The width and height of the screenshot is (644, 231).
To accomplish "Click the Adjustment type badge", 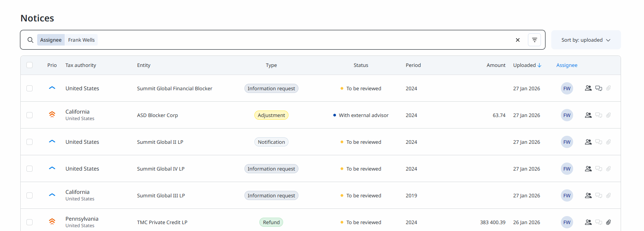I will tap(271, 115).
